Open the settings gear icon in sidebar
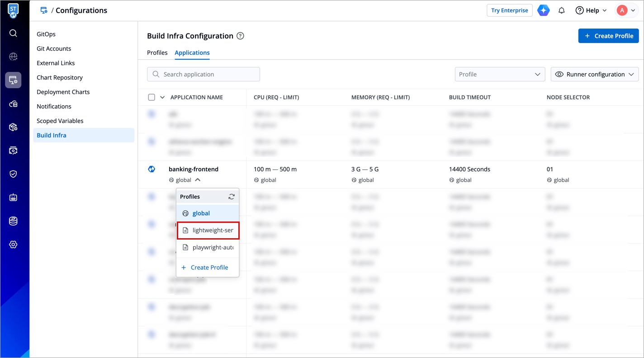This screenshot has width=644, height=358. point(13,245)
